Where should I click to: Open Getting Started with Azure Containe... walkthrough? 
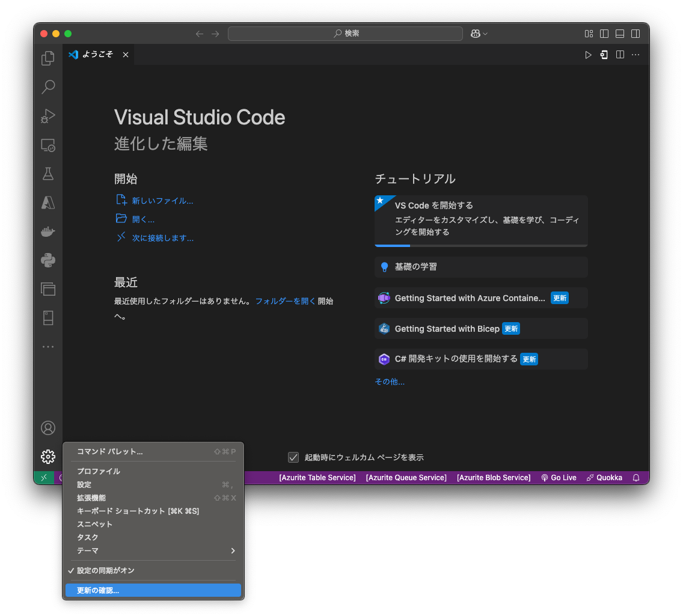(x=481, y=298)
